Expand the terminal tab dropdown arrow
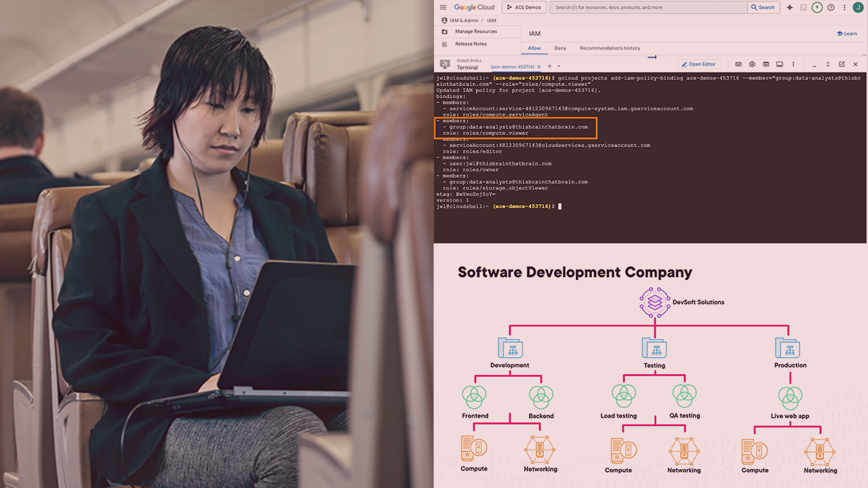Image resolution: width=868 pixels, height=488 pixels. 559,67
